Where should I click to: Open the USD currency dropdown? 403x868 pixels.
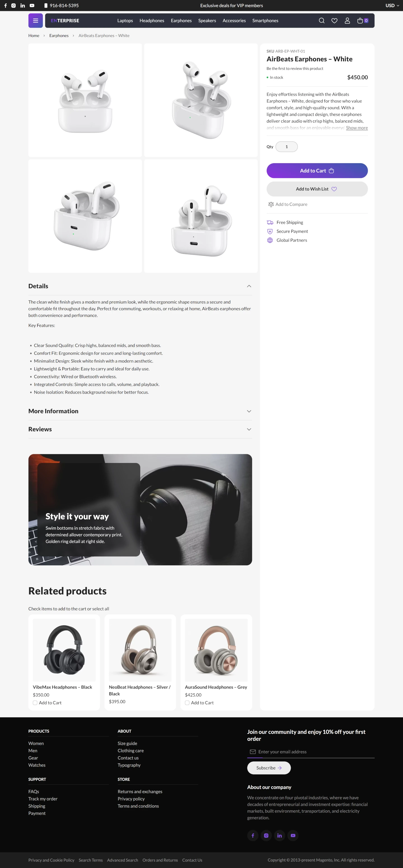pyautogui.click(x=392, y=5)
